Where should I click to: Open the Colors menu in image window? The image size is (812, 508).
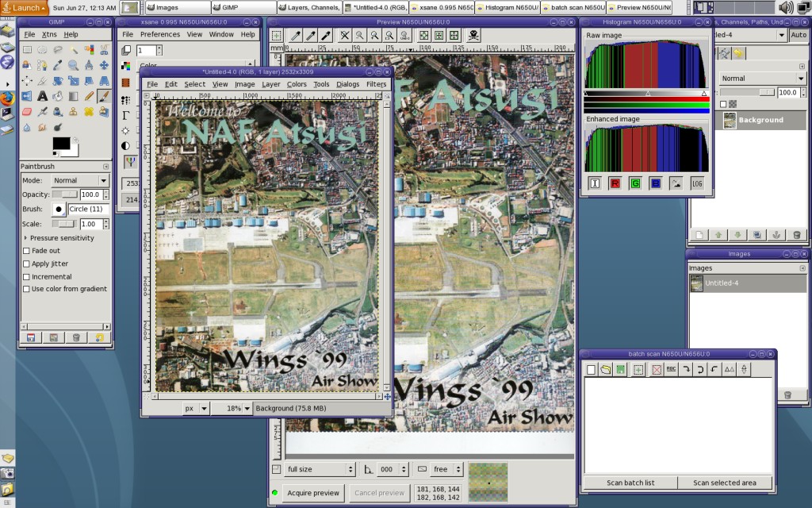[297, 84]
